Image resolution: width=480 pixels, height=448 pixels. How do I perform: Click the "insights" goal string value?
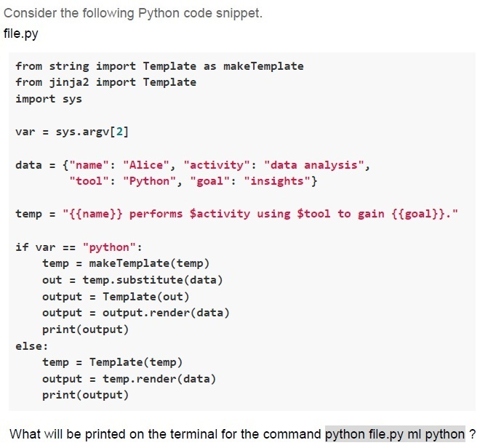click(277, 181)
